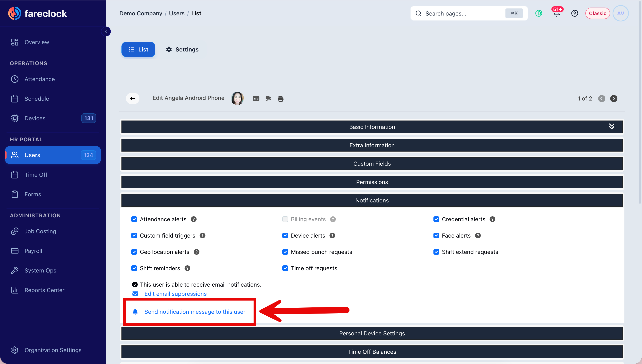Expand the Permissions section
This screenshot has width=642, height=364.
(372, 182)
